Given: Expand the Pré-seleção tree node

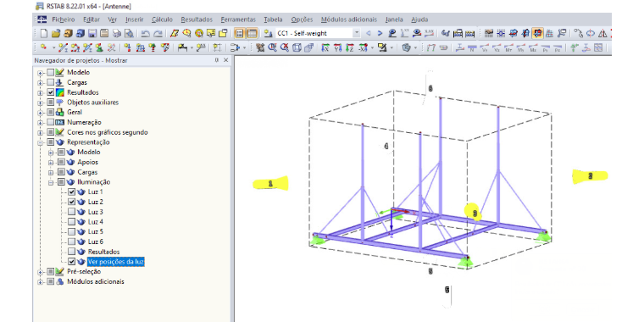Looking at the screenshot, I should click(x=41, y=272).
